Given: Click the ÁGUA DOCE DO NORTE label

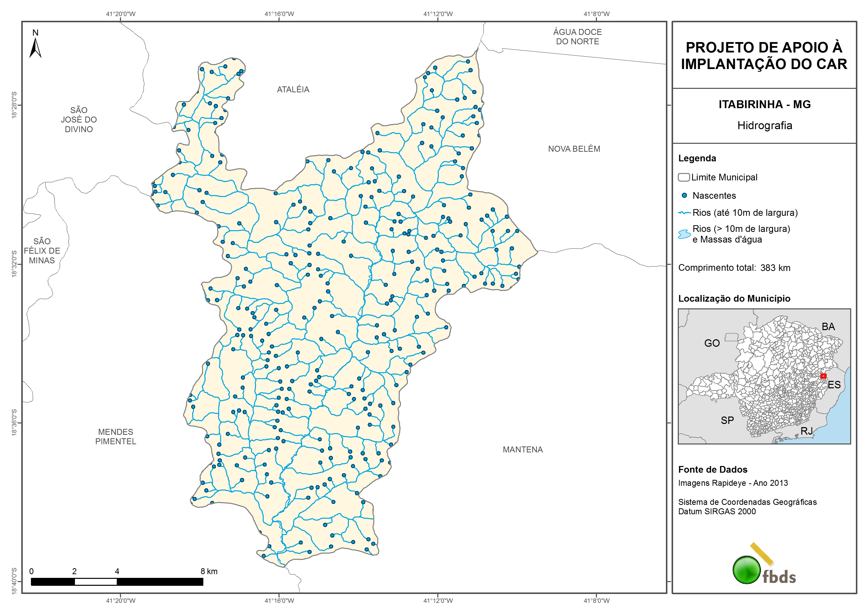Looking at the screenshot, I should click(x=577, y=37).
